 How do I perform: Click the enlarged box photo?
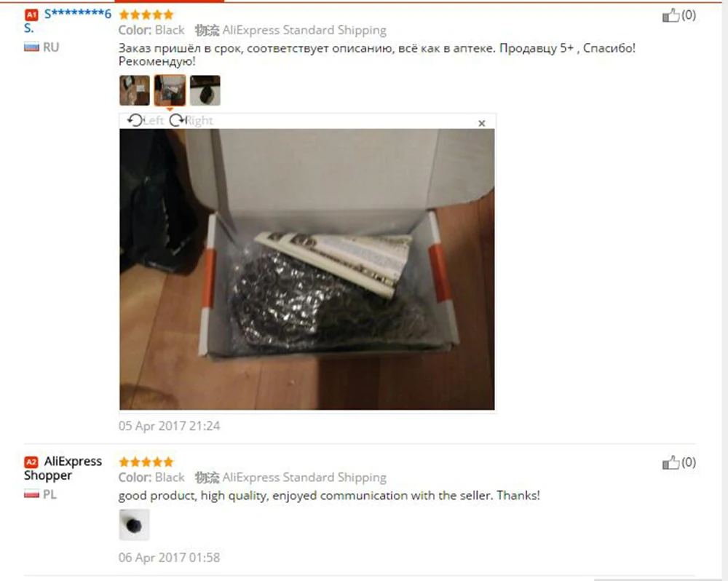[x=307, y=269]
